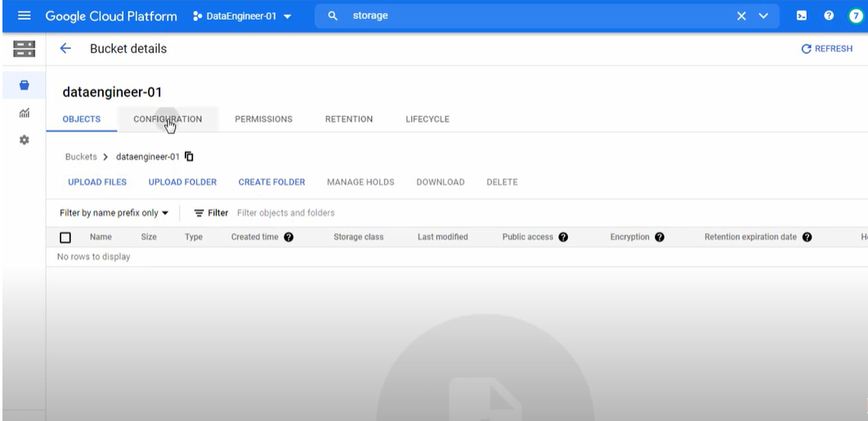The image size is (868, 421).
Task: Click the Bucket details page heading
Action: [x=128, y=49]
